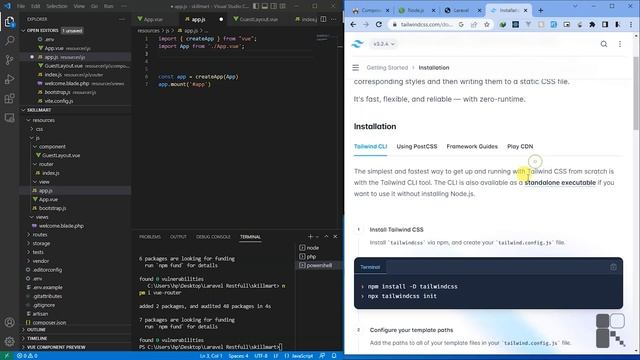The image size is (640, 360).
Task: Toggle secondary sidebar layout icon
Action: tap(273, 6)
